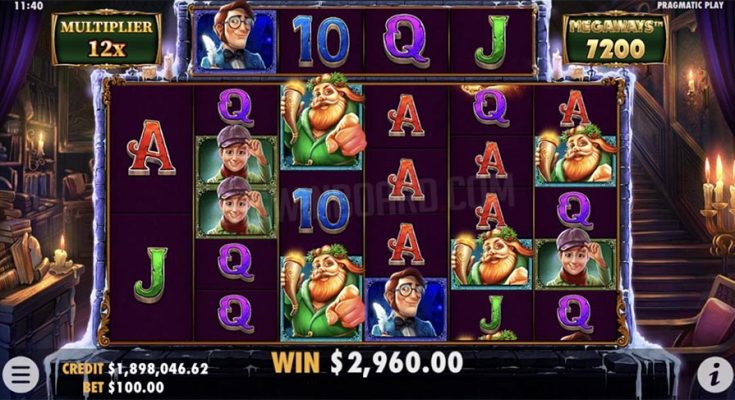Click the writer with quill symbol in top row

pos(235,41)
